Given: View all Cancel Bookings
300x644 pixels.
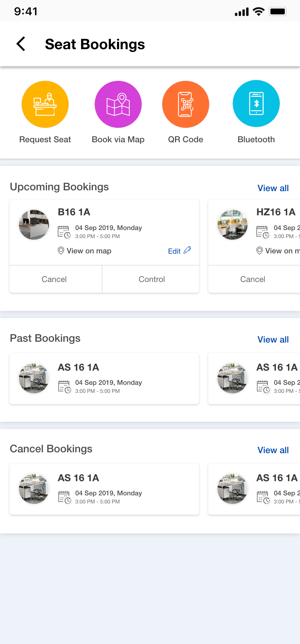Looking at the screenshot, I should coord(273,450).
